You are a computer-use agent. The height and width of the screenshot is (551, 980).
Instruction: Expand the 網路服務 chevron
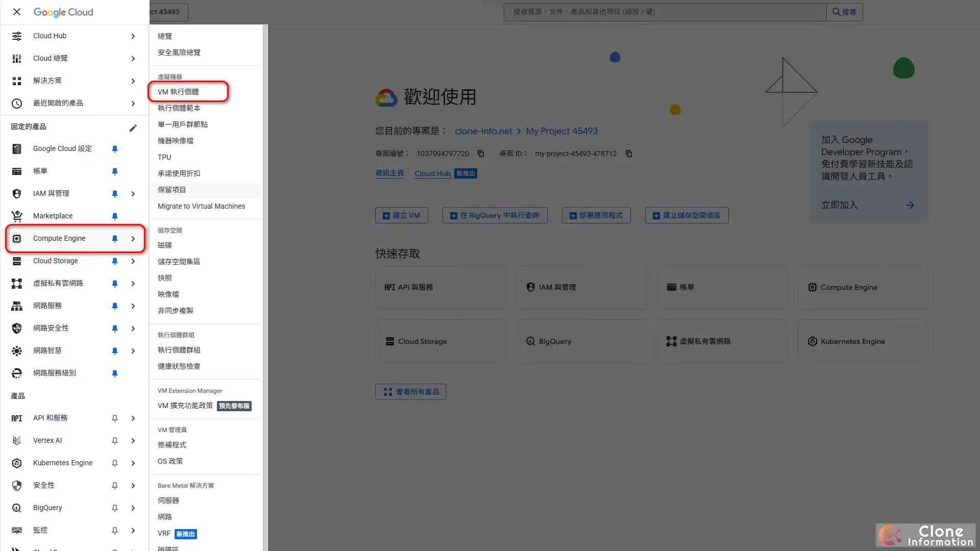pos(133,306)
